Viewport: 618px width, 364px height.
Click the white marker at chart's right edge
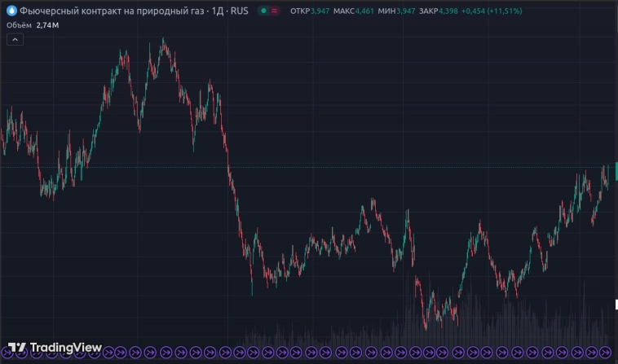pyautogui.click(x=616, y=305)
